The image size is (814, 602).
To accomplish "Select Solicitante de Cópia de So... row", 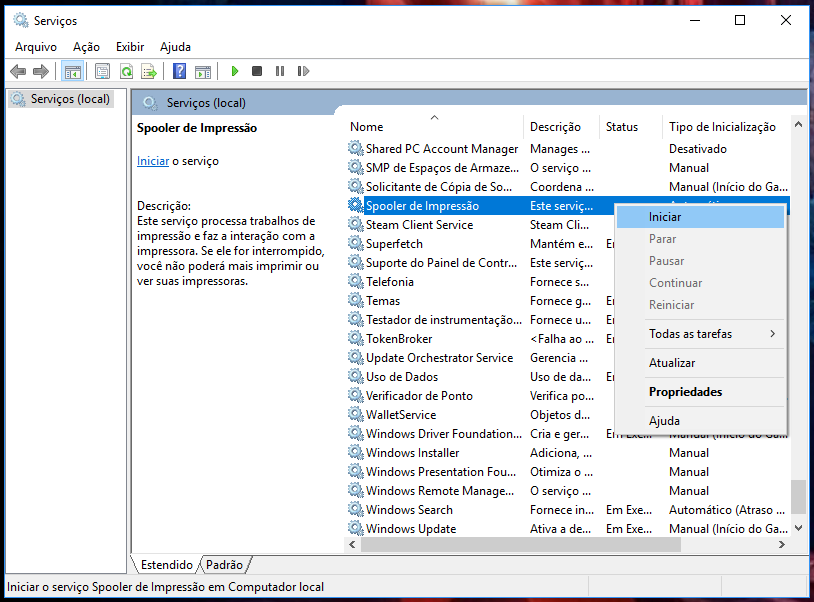I will pos(568,186).
